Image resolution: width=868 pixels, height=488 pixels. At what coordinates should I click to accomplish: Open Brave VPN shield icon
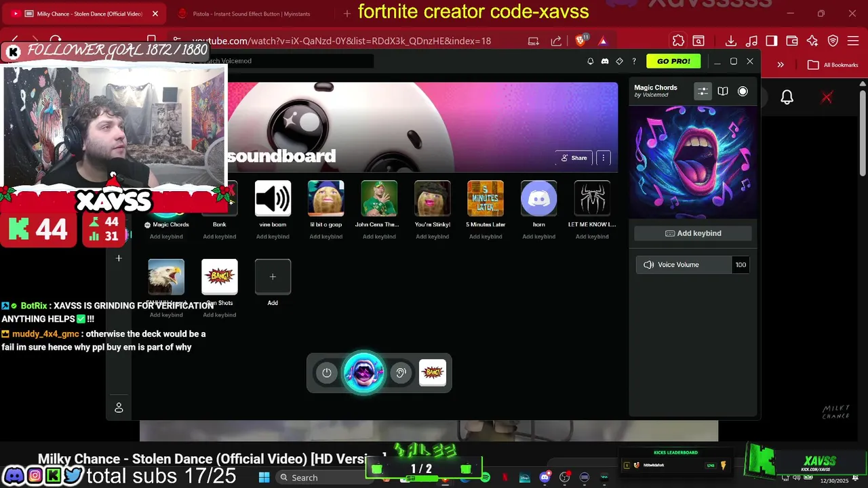[833, 41]
